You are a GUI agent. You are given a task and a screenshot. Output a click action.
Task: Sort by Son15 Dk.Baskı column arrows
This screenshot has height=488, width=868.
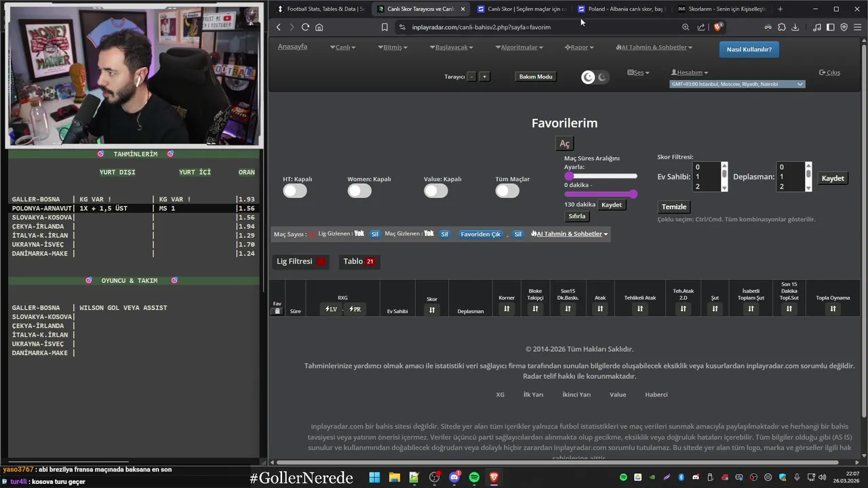coord(568,308)
